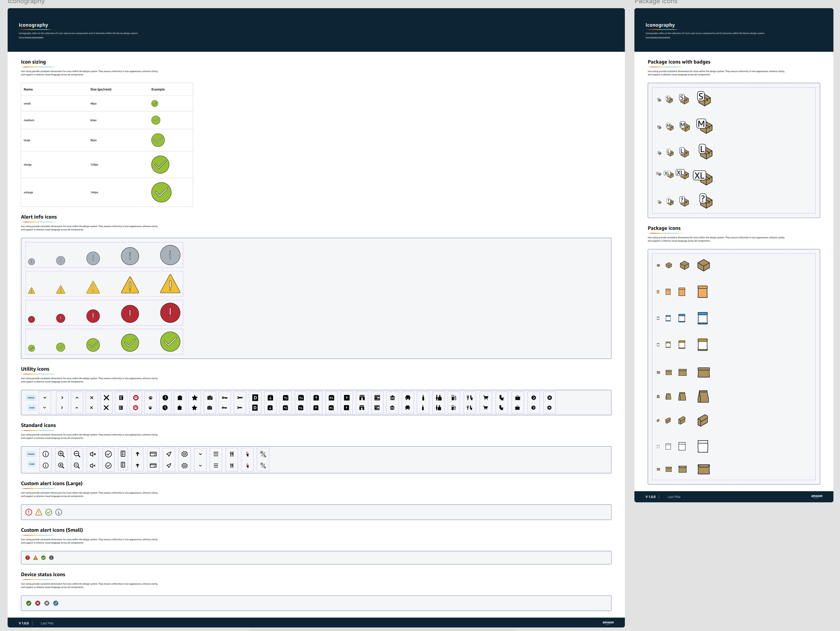Click the largest brown paper bag package icon
The width and height of the screenshot is (840, 631).
[703, 396]
